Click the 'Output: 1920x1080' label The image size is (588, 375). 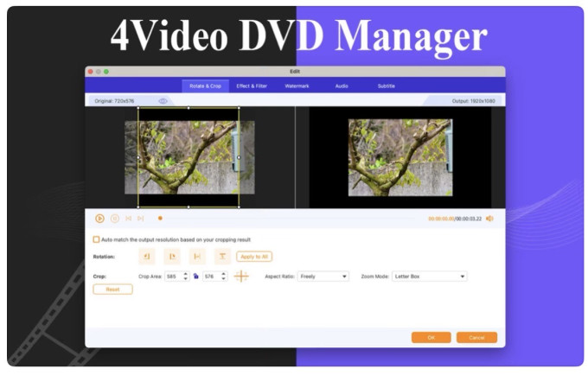pos(473,101)
